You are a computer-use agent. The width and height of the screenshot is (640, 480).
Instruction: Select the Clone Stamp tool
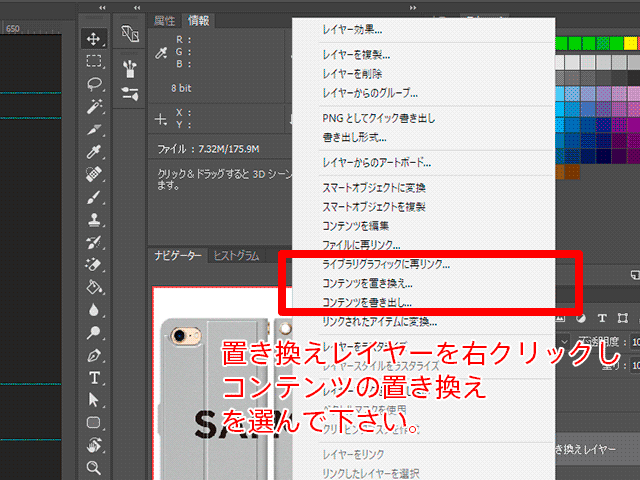(94, 219)
